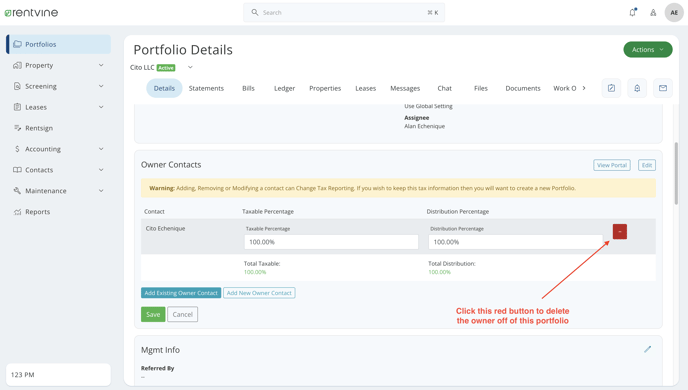This screenshot has height=390, width=688.
Task: Focus the Distribution Percentage input field
Action: point(516,242)
